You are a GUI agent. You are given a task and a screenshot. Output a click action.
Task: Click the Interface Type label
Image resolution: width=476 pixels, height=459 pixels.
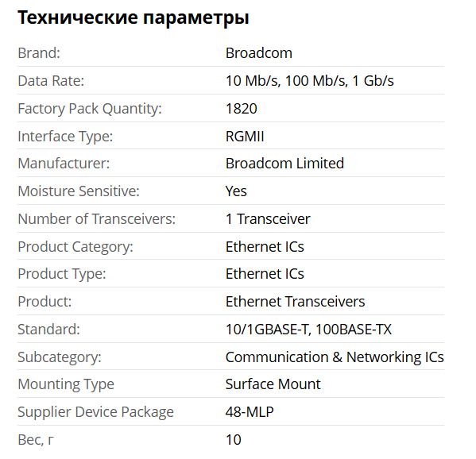pos(65,137)
